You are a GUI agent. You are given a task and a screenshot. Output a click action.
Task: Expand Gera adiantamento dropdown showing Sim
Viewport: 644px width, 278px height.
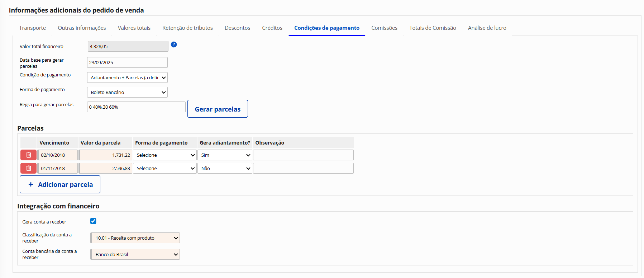click(225, 155)
